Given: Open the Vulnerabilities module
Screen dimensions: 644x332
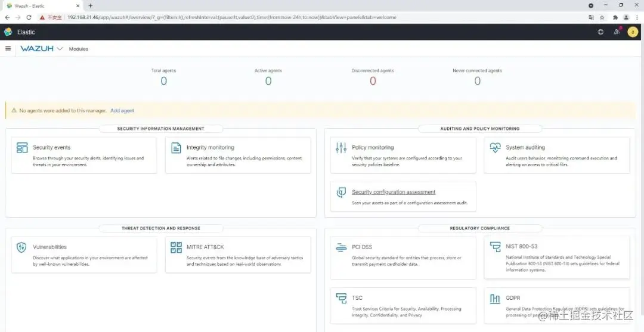Looking at the screenshot, I should pyautogui.click(x=84, y=255).
